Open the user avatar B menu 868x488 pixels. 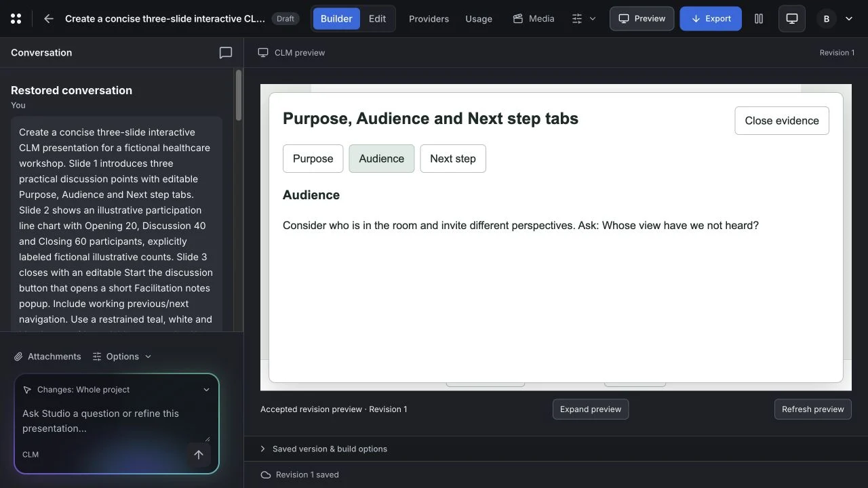(x=826, y=19)
